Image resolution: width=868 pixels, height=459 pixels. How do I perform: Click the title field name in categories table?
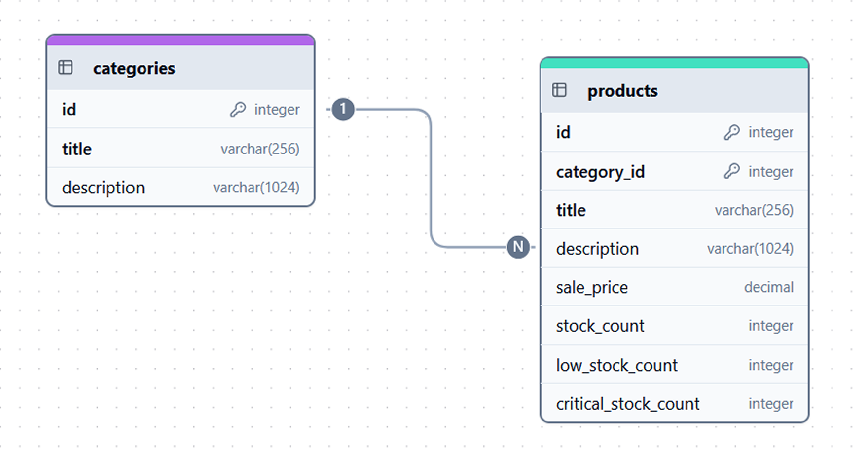[77, 149]
